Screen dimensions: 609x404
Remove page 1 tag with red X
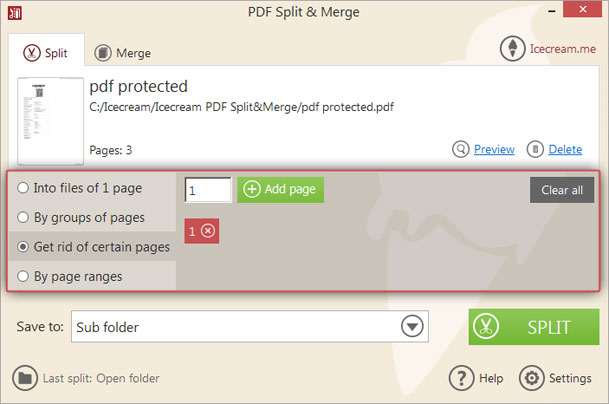tap(207, 231)
